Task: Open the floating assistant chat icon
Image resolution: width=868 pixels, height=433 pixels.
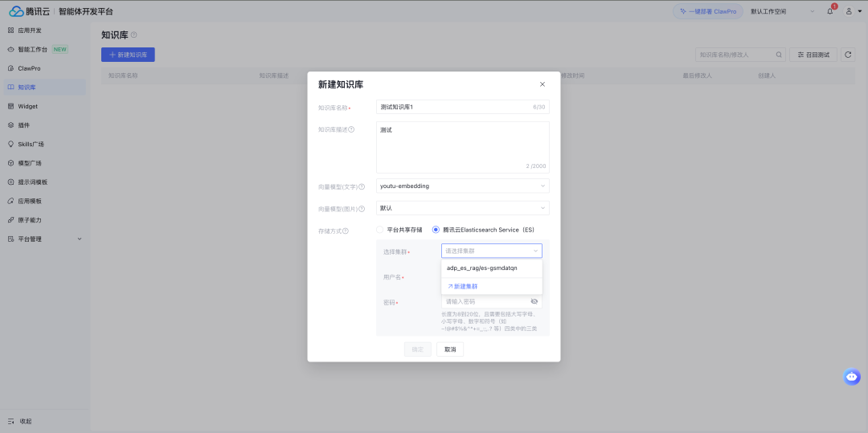Action: pyautogui.click(x=852, y=377)
